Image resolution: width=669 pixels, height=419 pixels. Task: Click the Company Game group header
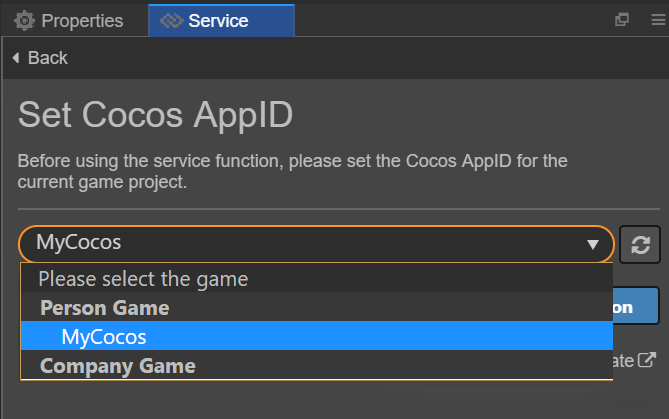coord(117,366)
